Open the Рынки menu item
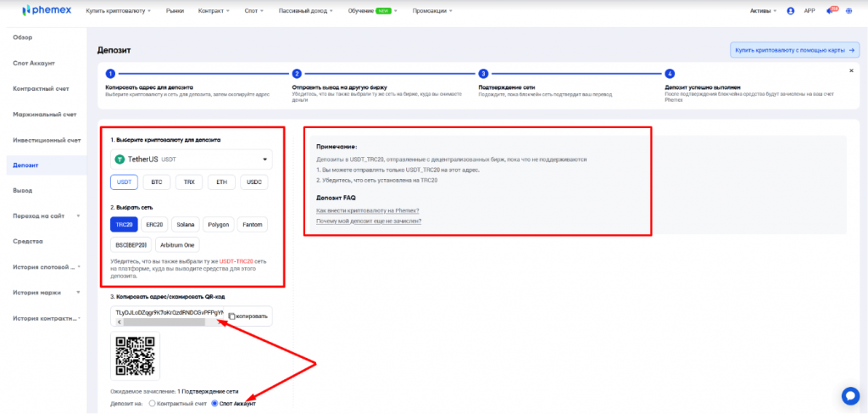 pos(175,11)
